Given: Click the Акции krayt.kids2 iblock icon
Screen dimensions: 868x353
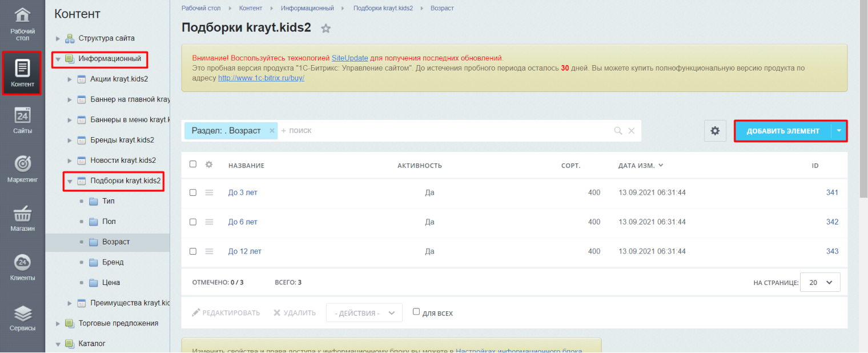Looking at the screenshot, I should 81,79.
